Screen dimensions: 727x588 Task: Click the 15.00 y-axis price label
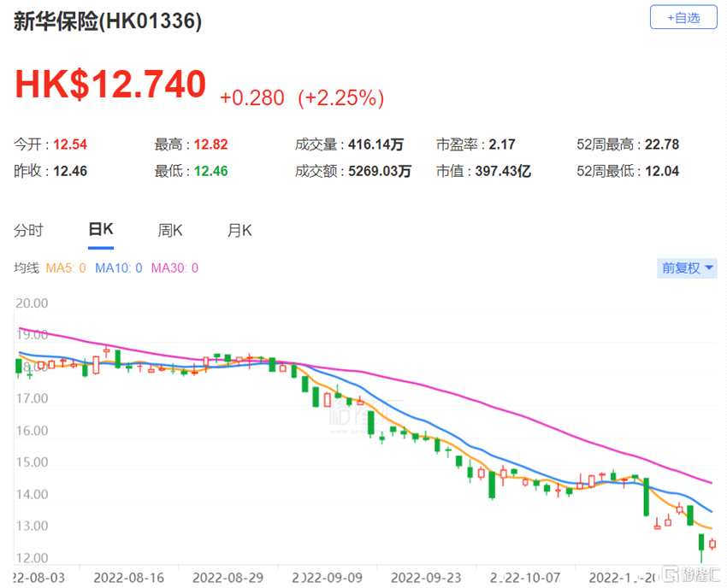[32, 462]
